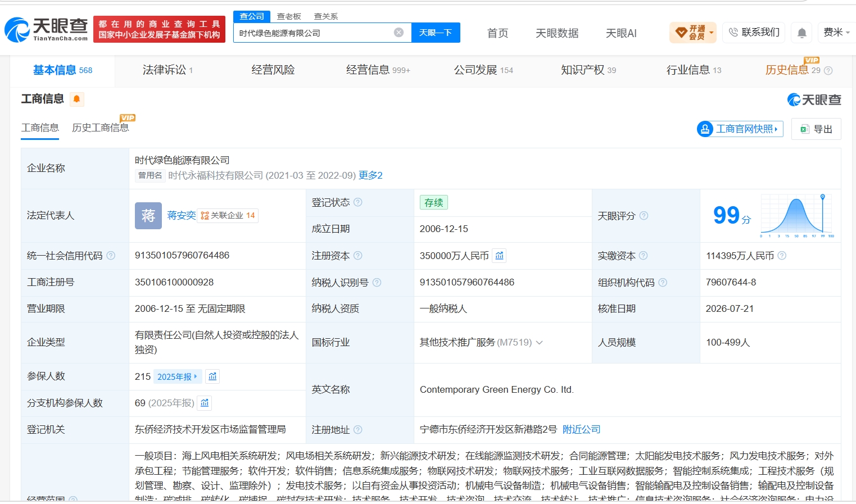
Task: Select the 基本信息 tab
Action: [x=62, y=70]
